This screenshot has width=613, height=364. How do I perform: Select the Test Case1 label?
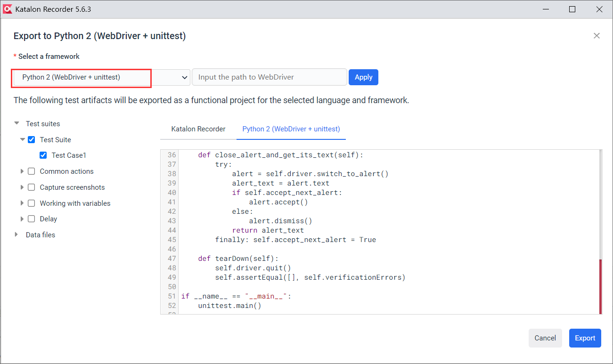[69, 155]
